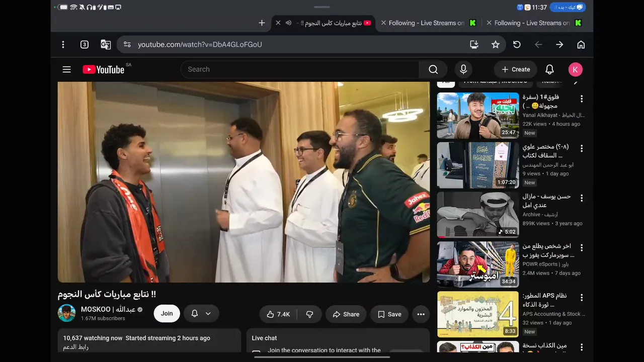Tap the translate page icon
This screenshot has width=644, height=362.
(106, 45)
